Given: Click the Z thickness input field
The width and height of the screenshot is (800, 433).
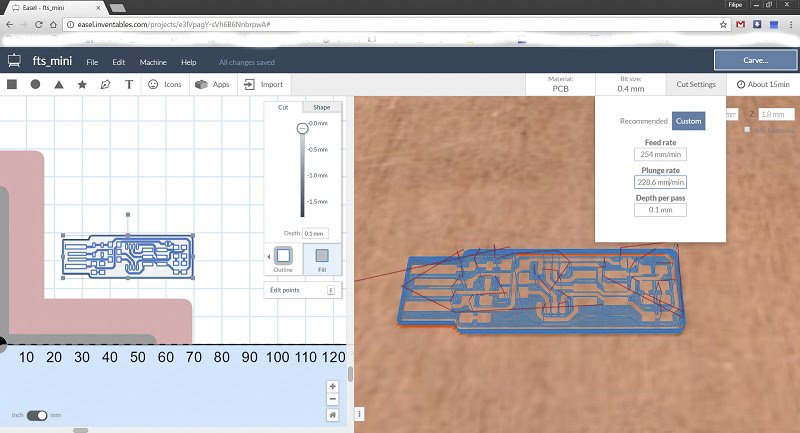Looking at the screenshot, I should click(776, 114).
